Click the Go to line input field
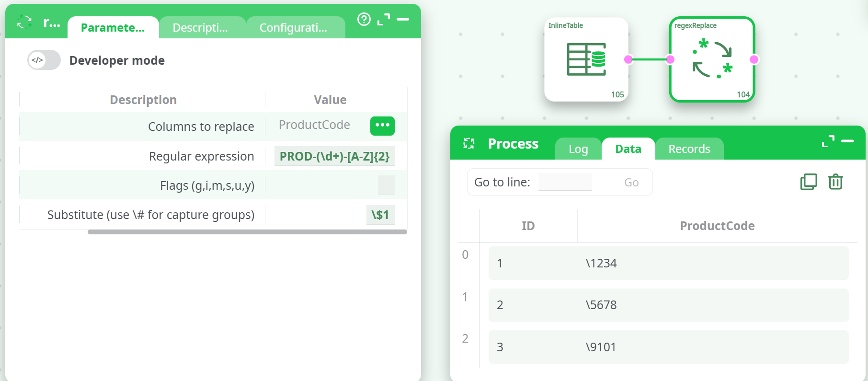The width and height of the screenshot is (868, 381). [x=565, y=182]
